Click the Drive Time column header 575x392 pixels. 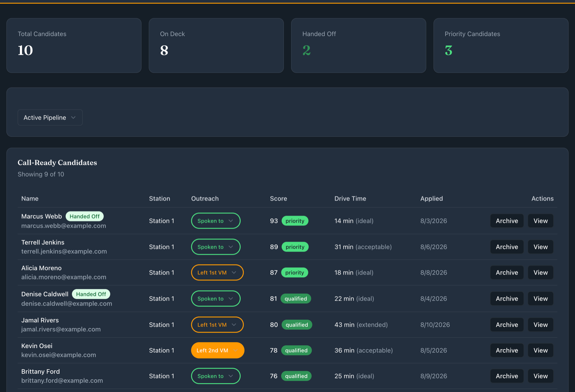[350, 199]
